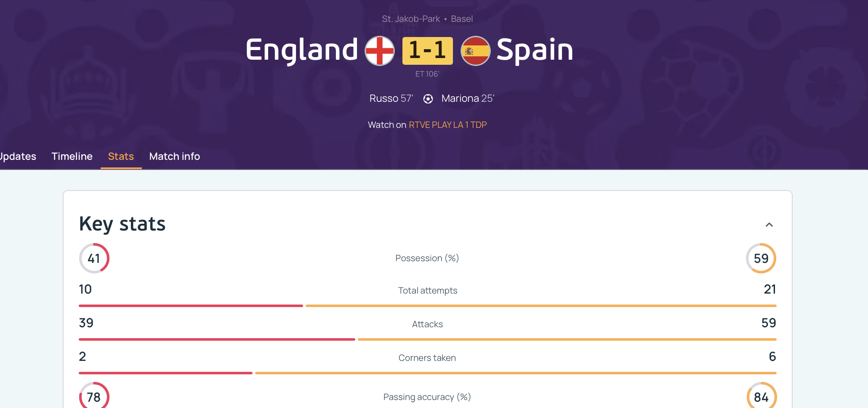The image size is (868, 408).
Task: Switch to the Match info tab
Action: point(174,156)
